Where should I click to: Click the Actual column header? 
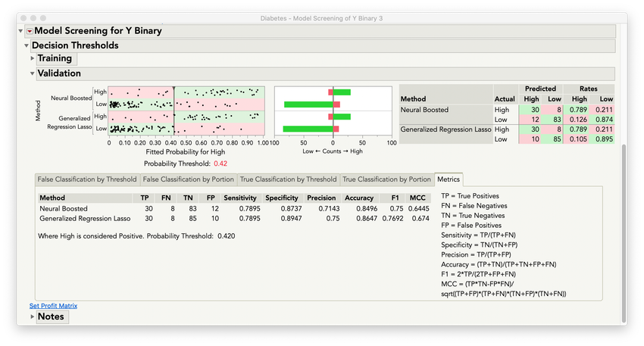[505, 99]
